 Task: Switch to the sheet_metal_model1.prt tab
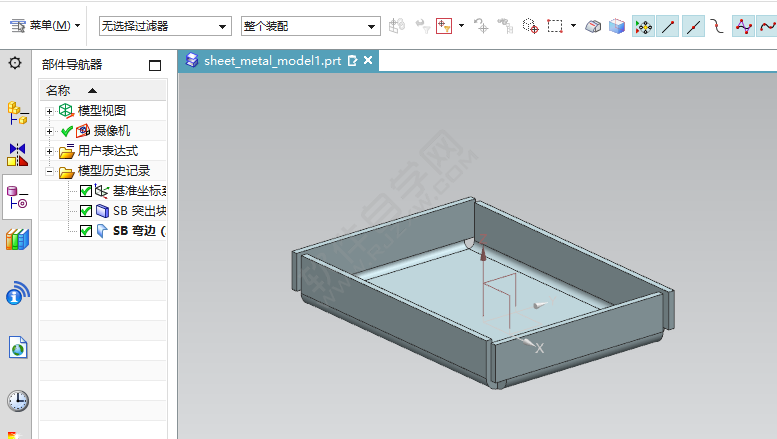pos(272,61)
